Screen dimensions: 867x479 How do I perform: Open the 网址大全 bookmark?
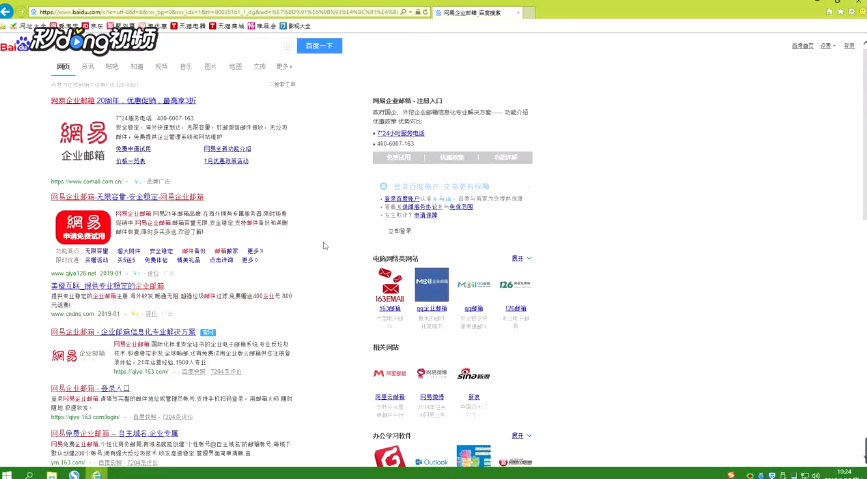click(28, 25)
